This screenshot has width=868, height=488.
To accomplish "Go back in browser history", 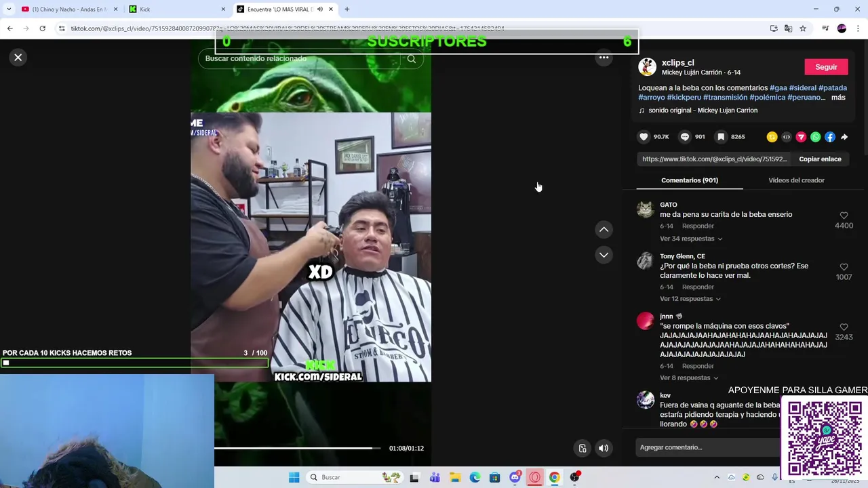I will coord(9,28).
